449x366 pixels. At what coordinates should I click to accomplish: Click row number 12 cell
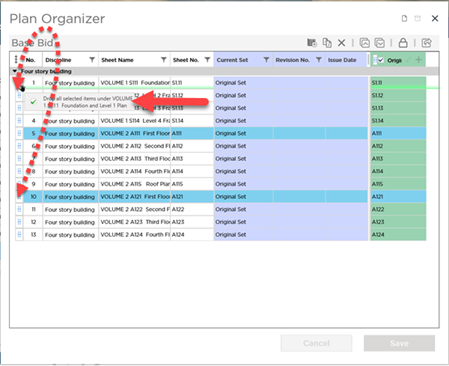coord(33,222)
